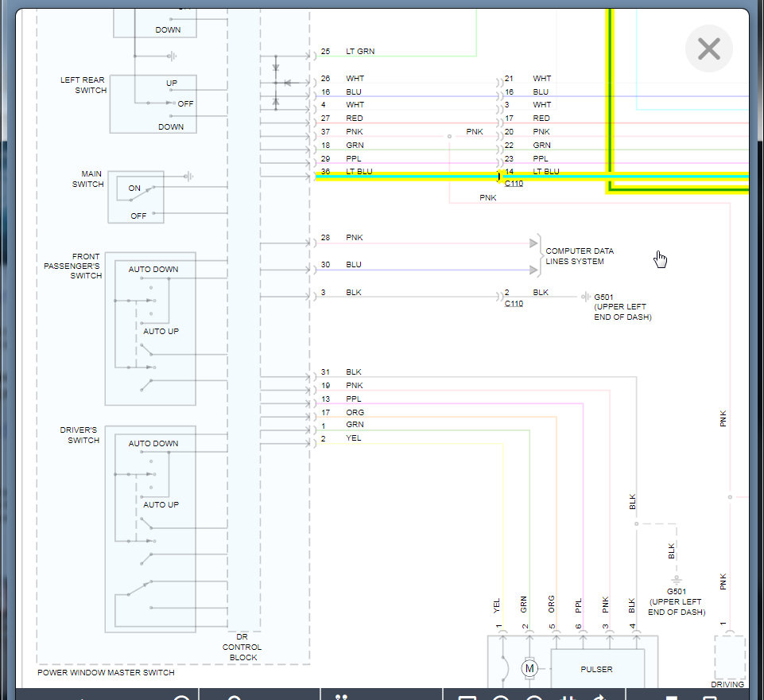Click the BLU wire label at pin 30

tap(354, 264)
